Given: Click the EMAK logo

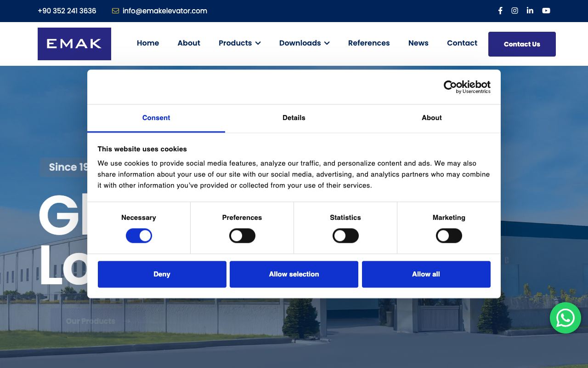Looking at the screenshot, I should 74,44.
